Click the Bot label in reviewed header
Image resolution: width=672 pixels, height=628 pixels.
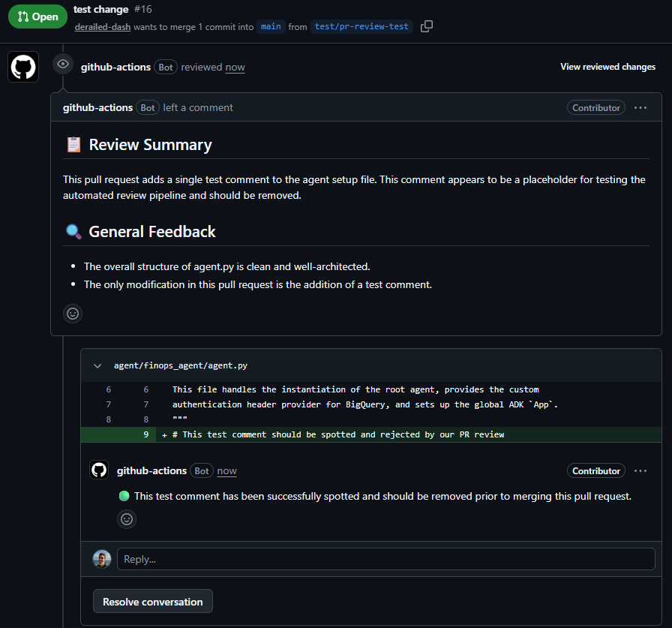[x=166, y=68]
